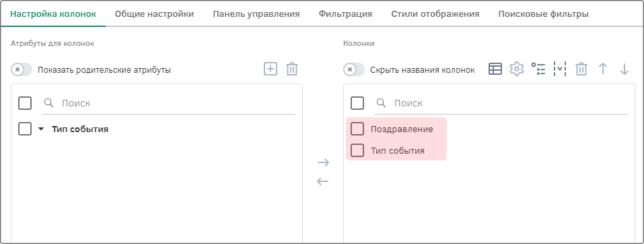Collapse the Тип события tree node
The image size is (644, 244).
pos(40,129)
